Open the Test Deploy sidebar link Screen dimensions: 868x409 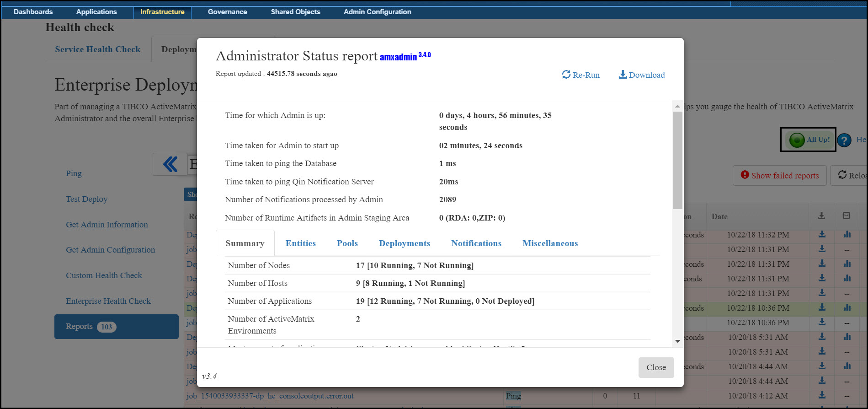pos(86,199)
